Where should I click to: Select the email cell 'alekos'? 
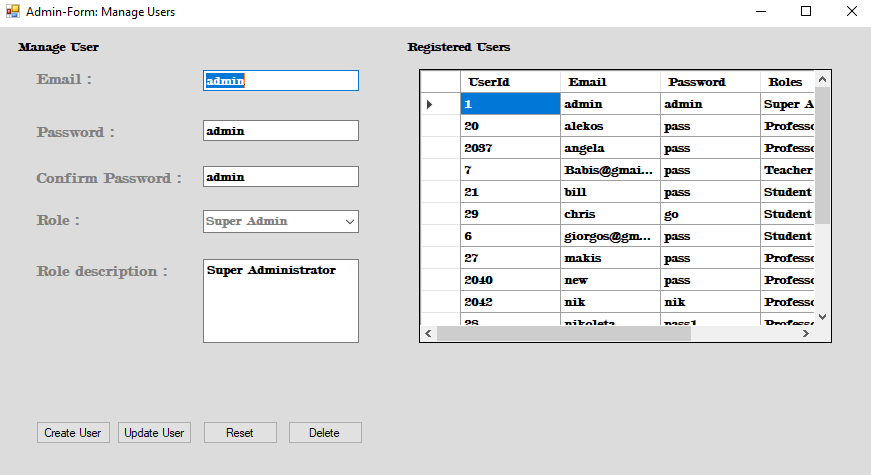click(610, 126)
